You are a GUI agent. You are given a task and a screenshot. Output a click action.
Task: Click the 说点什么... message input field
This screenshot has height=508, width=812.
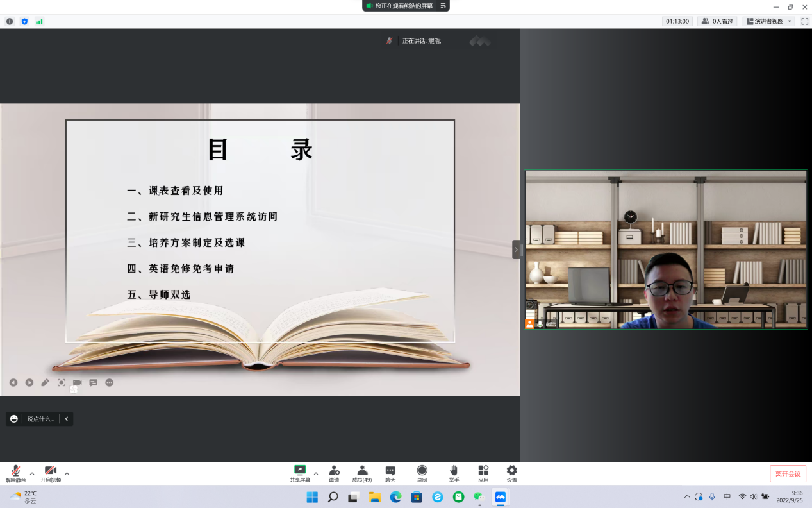(40, 419)
